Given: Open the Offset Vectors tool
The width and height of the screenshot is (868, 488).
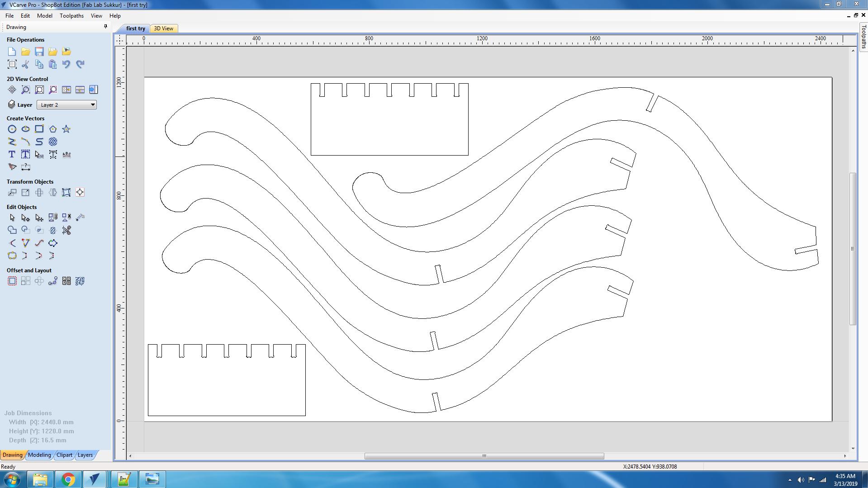Looking at the screenshot, I should tap(12, 281).
